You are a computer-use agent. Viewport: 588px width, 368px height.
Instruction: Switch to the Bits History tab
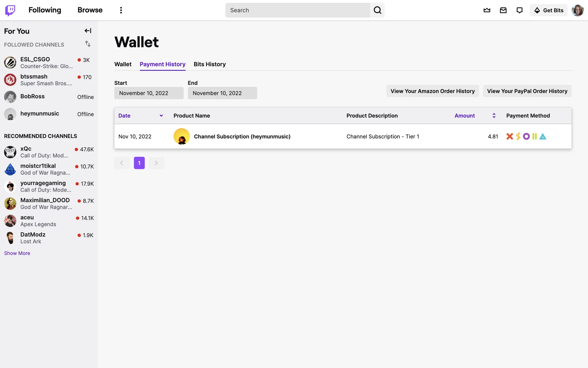pos(209,64)
